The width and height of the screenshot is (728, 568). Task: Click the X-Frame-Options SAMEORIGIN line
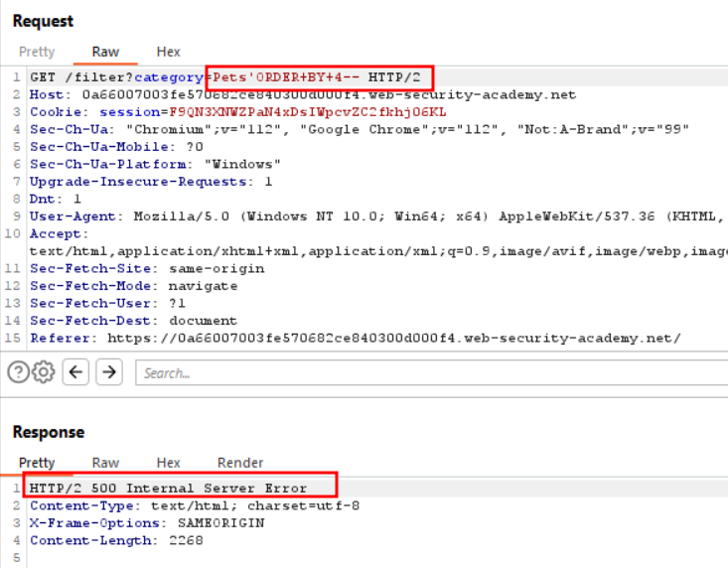point(147,523)
